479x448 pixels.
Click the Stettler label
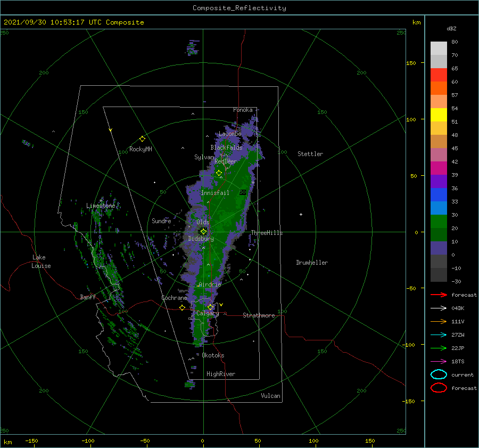310,154
